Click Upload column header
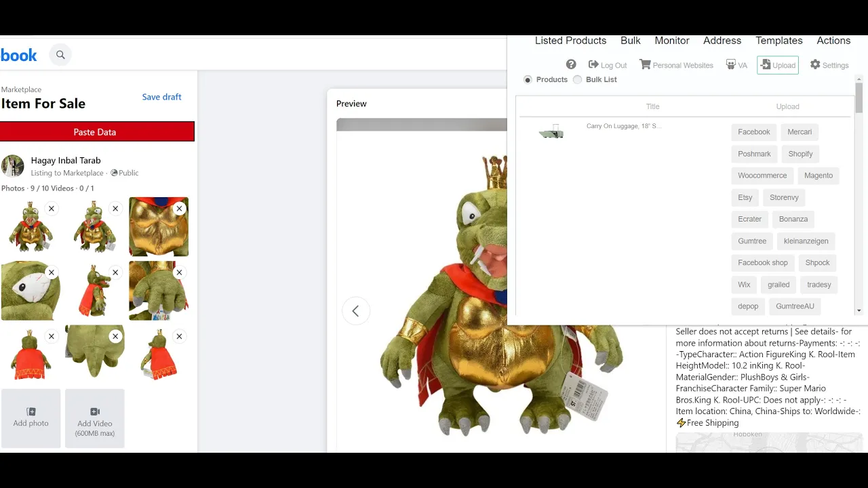Viewport: 868px width, 488px height. point(787,106)
